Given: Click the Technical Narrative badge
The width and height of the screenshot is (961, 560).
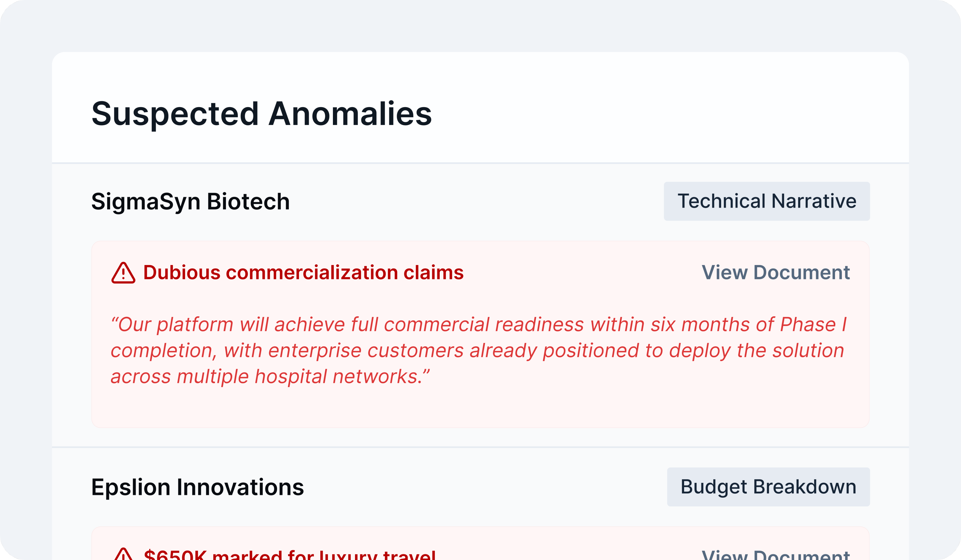Looking at the screenshot, I should 767,201.
